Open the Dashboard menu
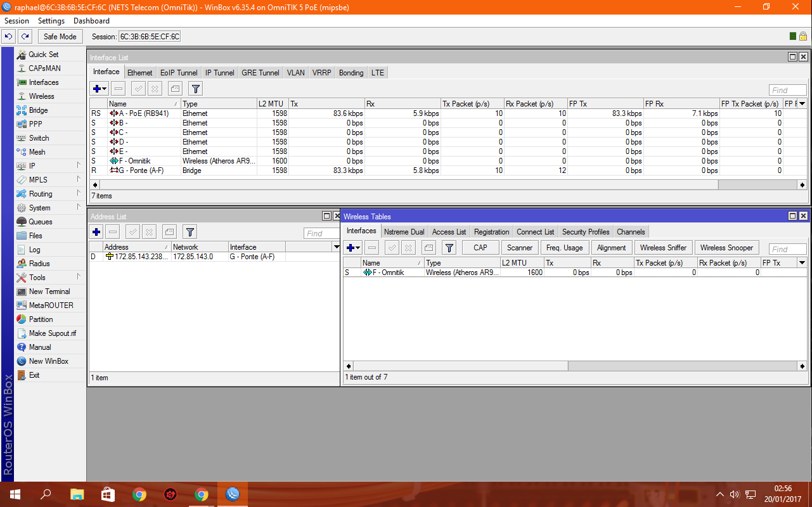The height and width of the screenshot is (507, 812). pos(91,21)
